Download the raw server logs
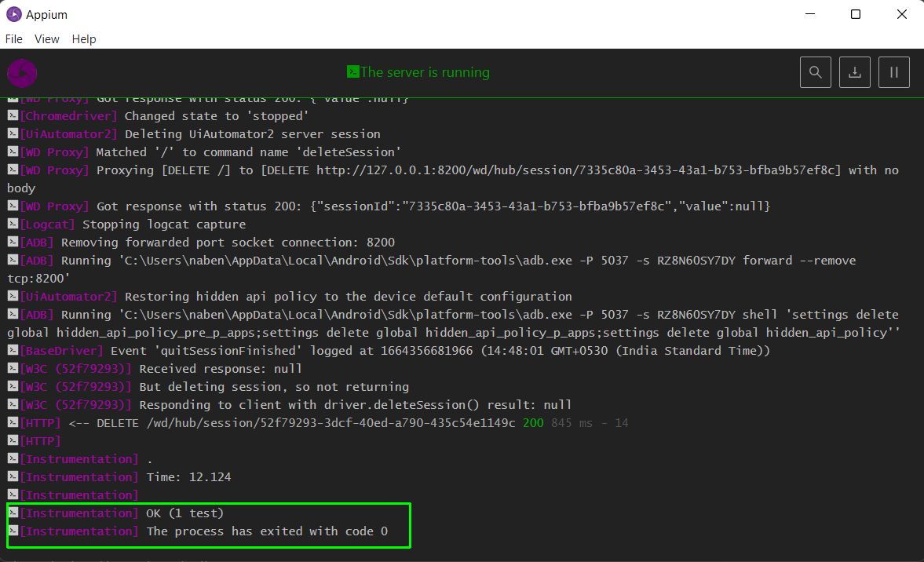The image size is (924, 562). [x=854, y=72]
